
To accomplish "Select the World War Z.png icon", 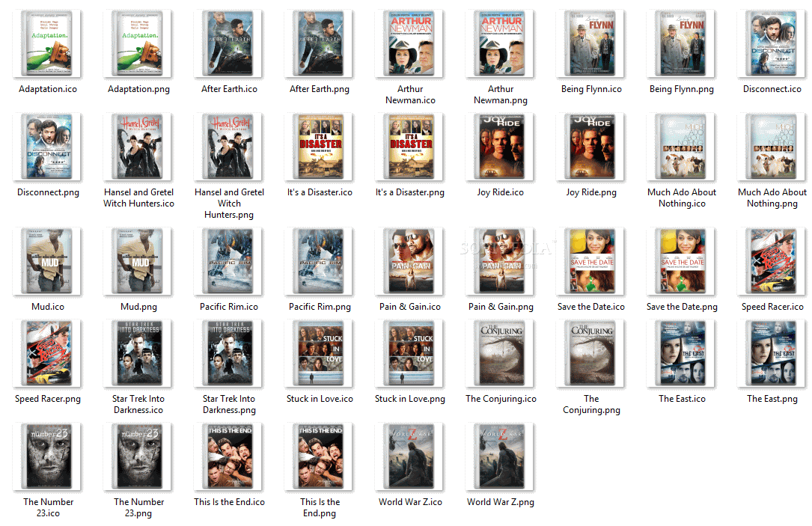I will click(501, 456).
